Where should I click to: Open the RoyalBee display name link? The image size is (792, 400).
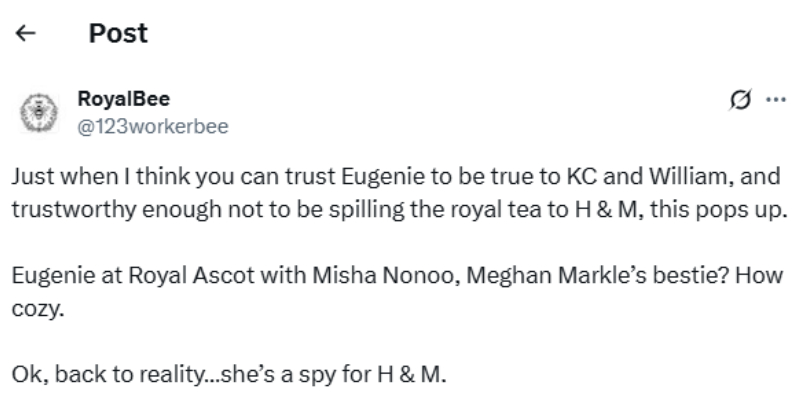[x=123, y=99]
